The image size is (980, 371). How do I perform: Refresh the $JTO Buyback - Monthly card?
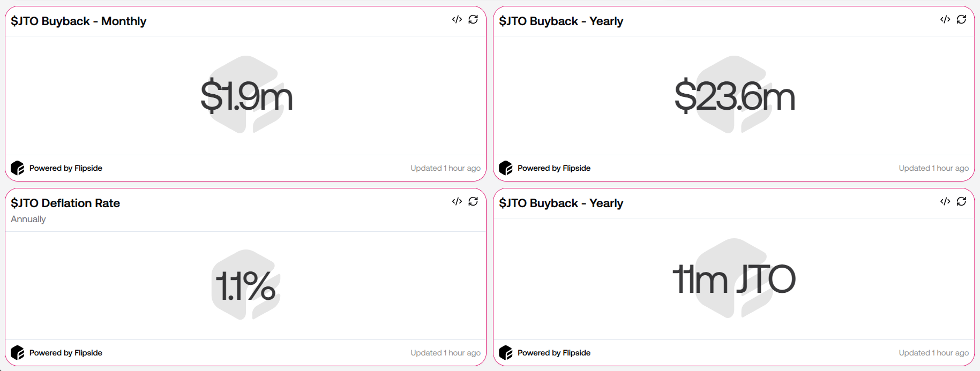pos(473,19)
